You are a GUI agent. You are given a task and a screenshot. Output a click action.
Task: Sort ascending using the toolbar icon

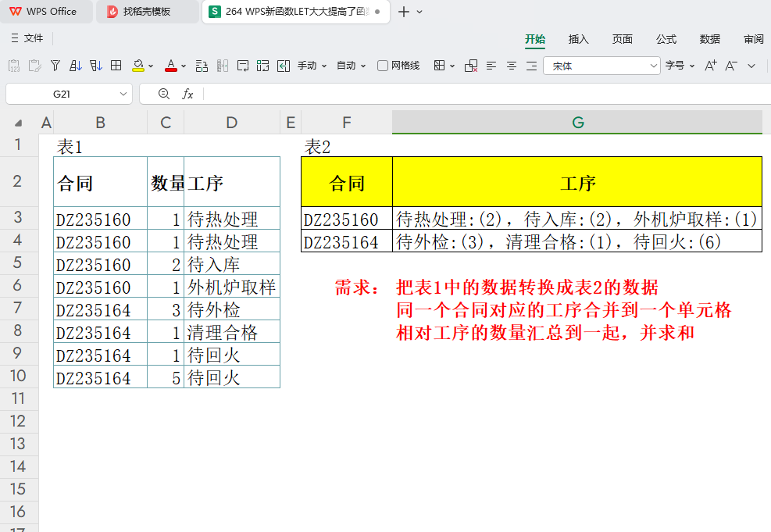pyautogui.click(x=75, y=66)
